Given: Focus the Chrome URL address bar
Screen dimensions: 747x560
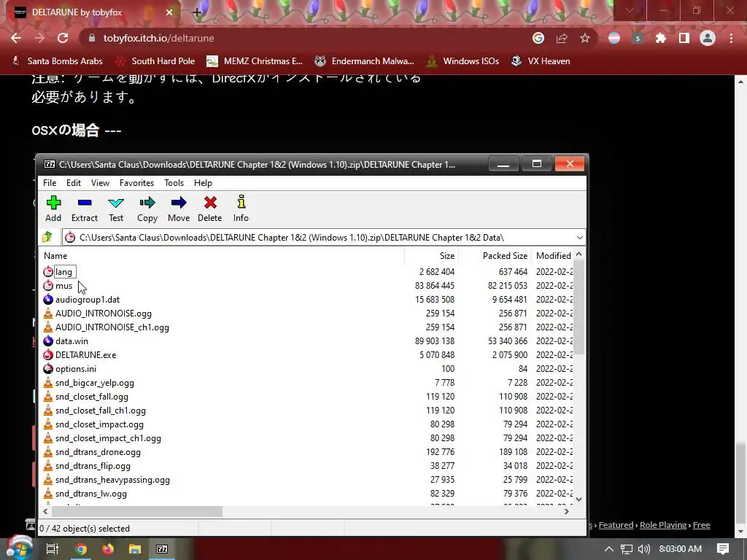Looking at the screenshot, I should (305, 38).
